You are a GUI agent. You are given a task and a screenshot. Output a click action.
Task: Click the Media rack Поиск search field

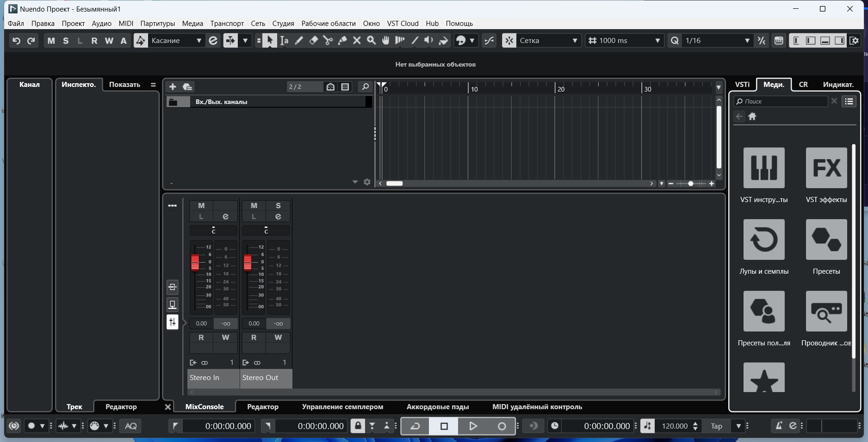(781, 101)
